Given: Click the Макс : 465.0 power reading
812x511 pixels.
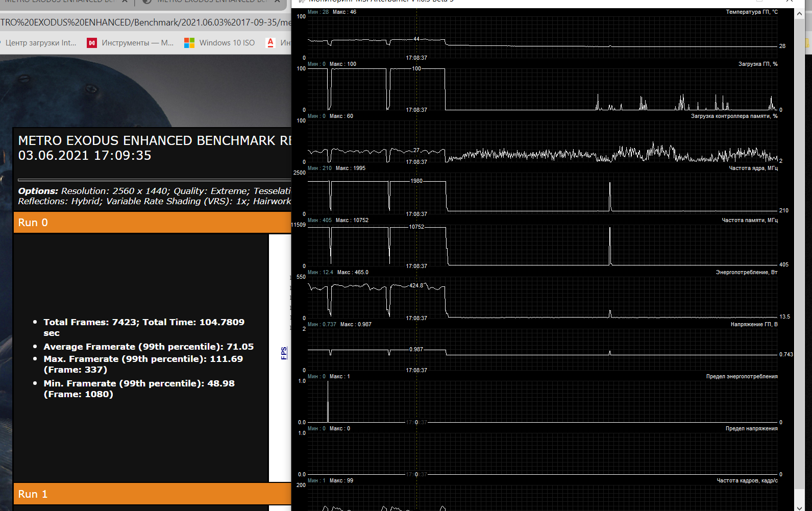Looking at the screenshot, I should [x=353, y=272].
